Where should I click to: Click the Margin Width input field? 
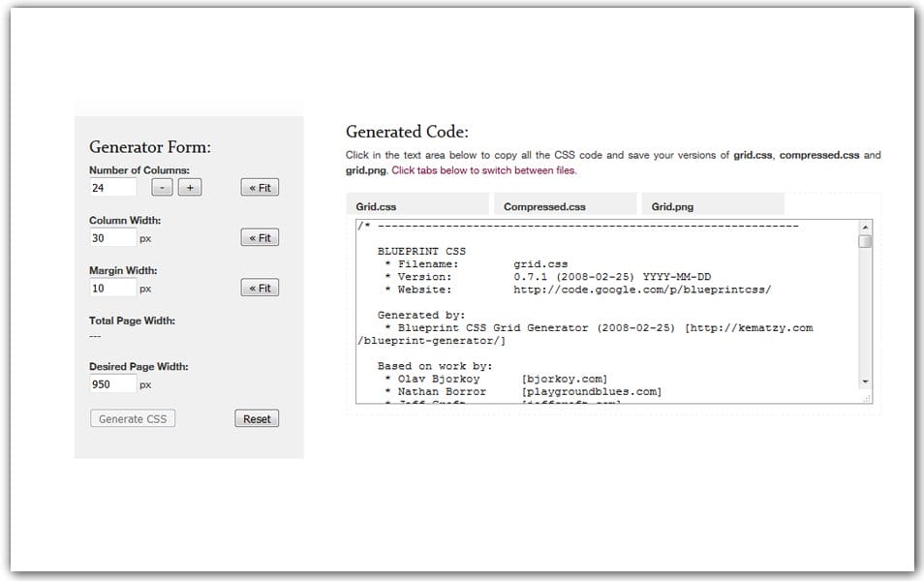pyautogui.click(x=110, y=288)
